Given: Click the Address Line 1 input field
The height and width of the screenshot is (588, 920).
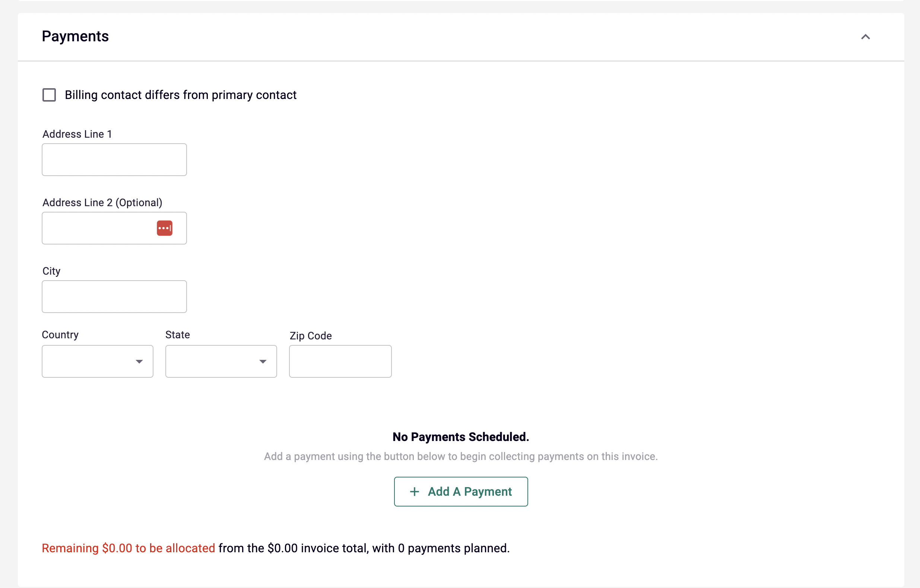Looking at the screenshot, I should [114, 160].
